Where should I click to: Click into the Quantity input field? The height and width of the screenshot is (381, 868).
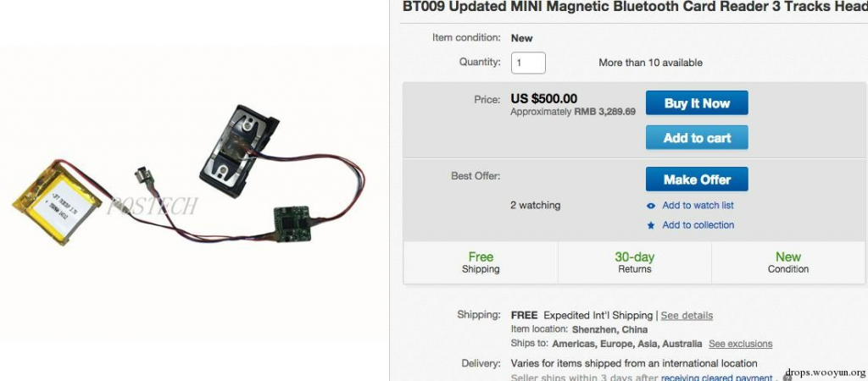pyautogui.click(x=528, y=63)
